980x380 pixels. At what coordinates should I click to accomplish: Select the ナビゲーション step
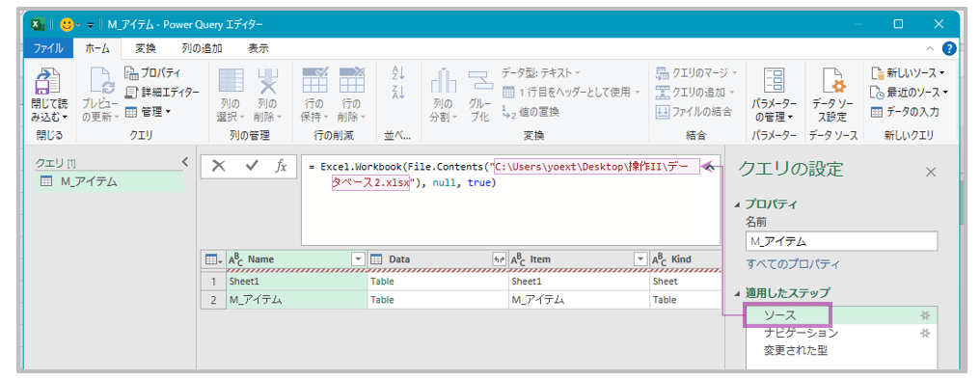coord(841,333)
